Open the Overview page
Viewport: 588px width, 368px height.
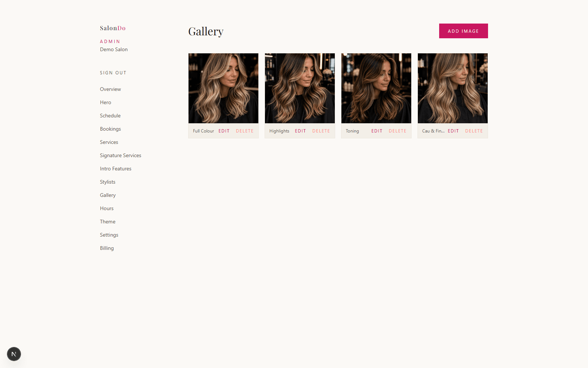(110, 89)
